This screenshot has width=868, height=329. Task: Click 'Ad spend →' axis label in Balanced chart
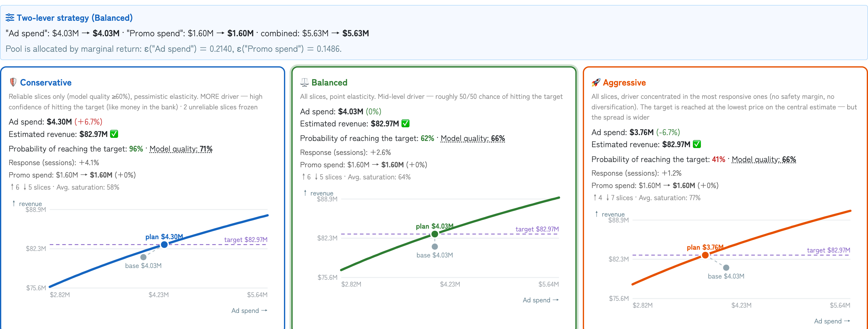pos(540,300)
